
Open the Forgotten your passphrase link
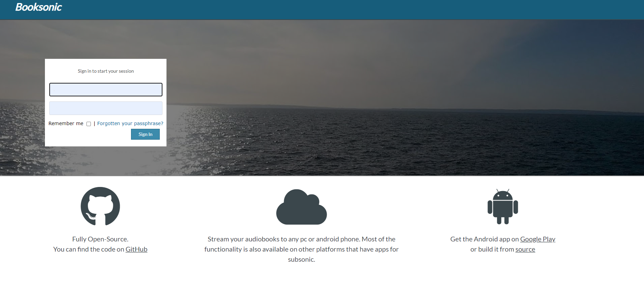click(130, 123)
